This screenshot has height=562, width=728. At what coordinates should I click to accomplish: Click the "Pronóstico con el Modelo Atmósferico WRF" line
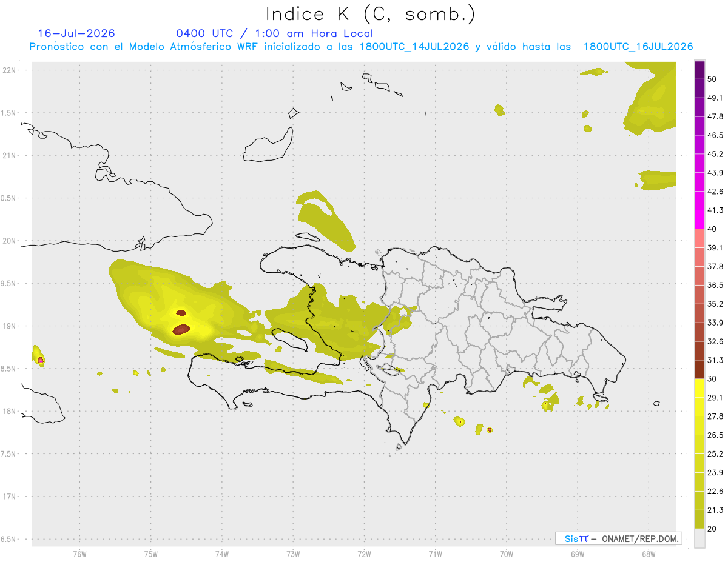361,47
